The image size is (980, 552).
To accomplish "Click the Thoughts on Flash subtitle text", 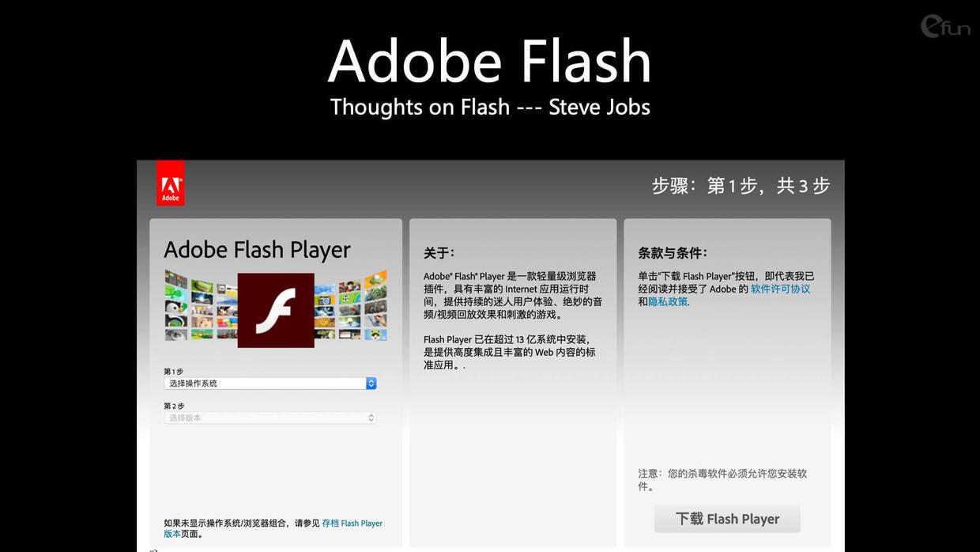I will click(x=490, y=107).
